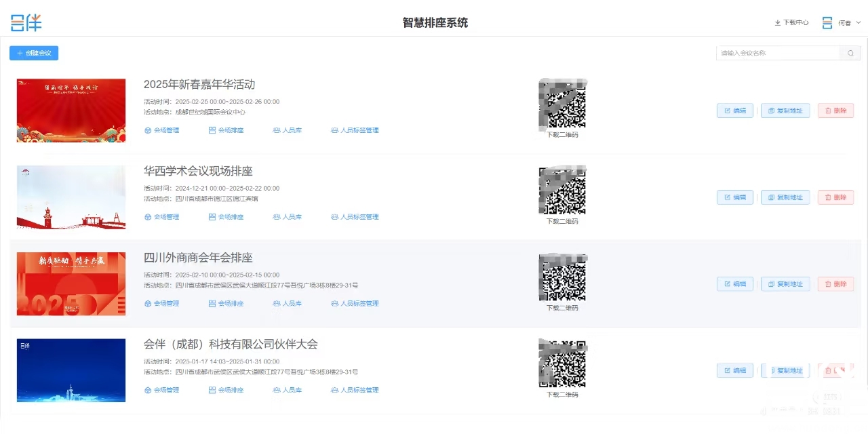The image size is (868, 434).
Task: Click the QR code image of 2025年新春嘉年华活动
Action: (x=562, y=104)
